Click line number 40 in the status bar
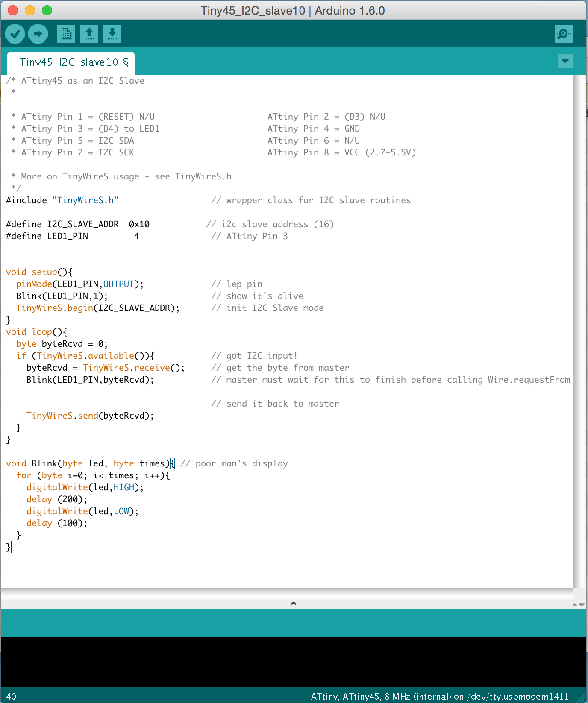This screenshot has height=703, width=588. pyautogui.click(x=12, y=696)
